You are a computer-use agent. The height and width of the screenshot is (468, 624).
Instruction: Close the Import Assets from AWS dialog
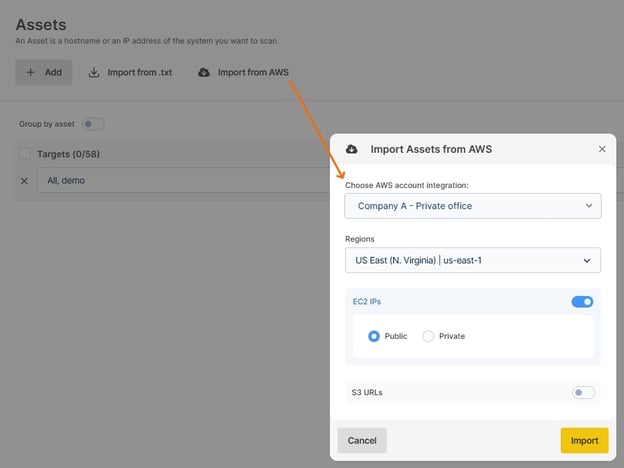tap(602, 149)
